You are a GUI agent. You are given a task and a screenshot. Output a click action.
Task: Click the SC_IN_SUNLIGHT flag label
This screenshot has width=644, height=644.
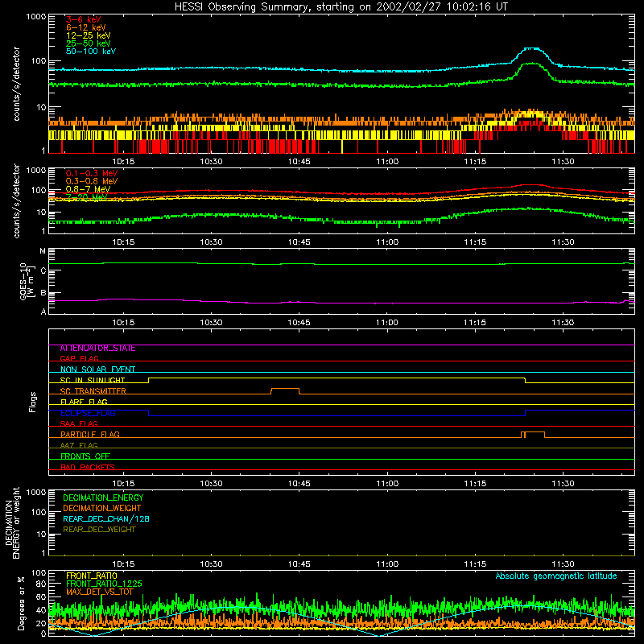coord(93,380)
